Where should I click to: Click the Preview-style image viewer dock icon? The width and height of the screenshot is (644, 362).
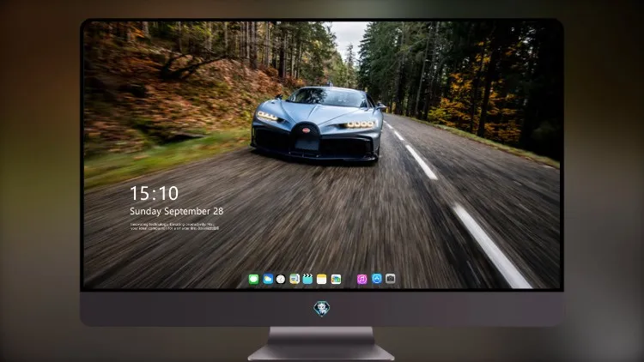click(295, 280)
